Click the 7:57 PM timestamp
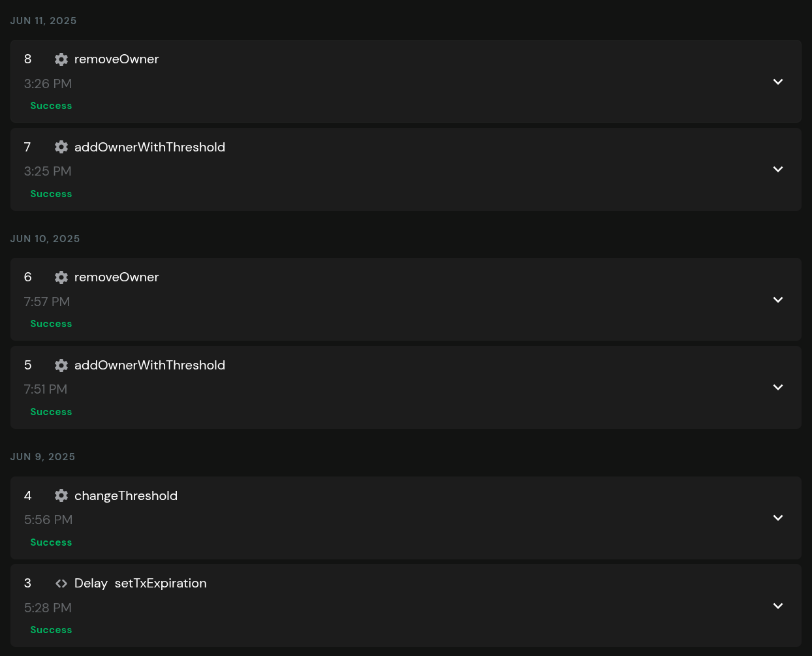 [x=47, y=302]
